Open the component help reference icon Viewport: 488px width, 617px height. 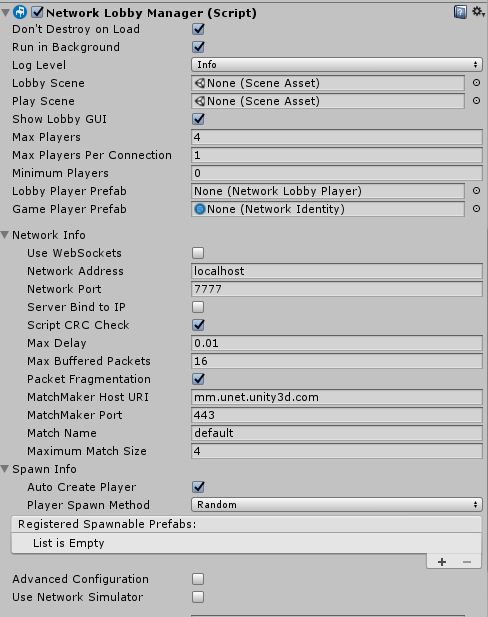coord(460,12)
